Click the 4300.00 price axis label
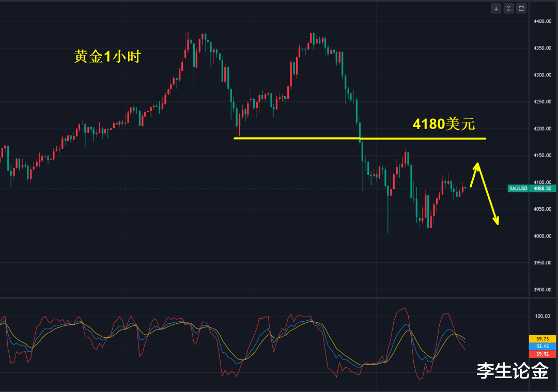 point(542,75)
